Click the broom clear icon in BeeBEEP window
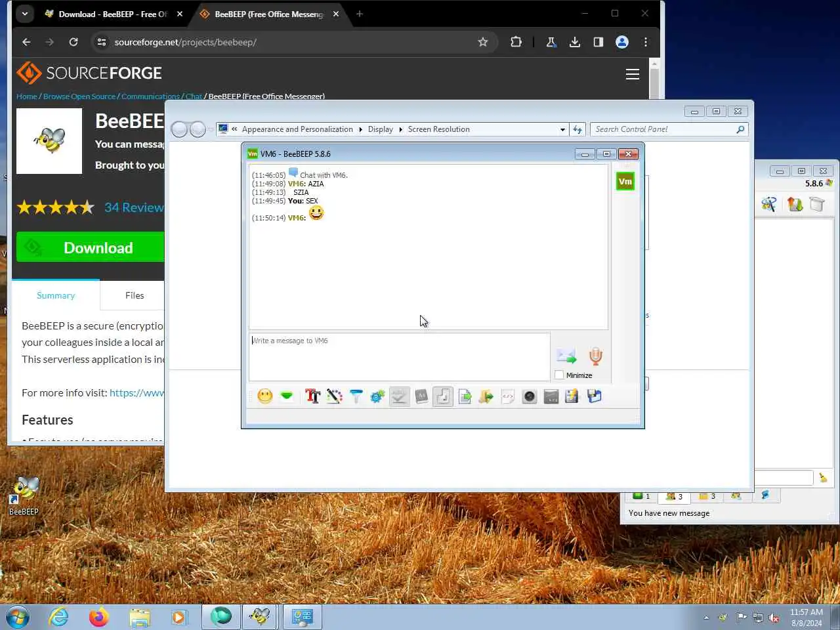Viewport: 840px width, 630px height. tap(823, 478)
